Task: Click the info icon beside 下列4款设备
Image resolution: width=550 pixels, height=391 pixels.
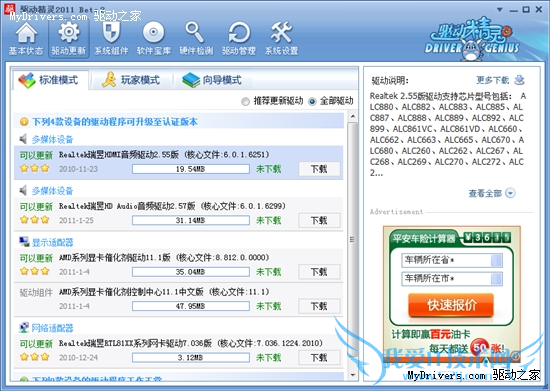Action: pos(24,122)
